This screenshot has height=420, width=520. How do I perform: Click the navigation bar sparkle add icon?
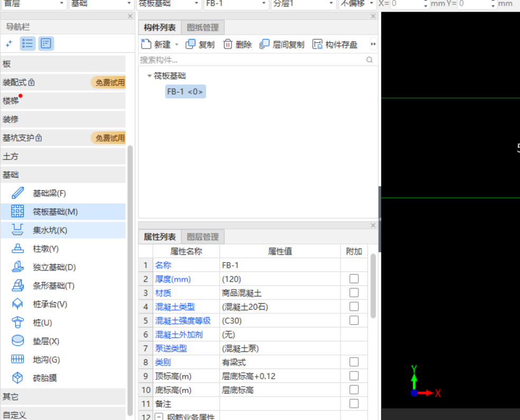[9, 43]
